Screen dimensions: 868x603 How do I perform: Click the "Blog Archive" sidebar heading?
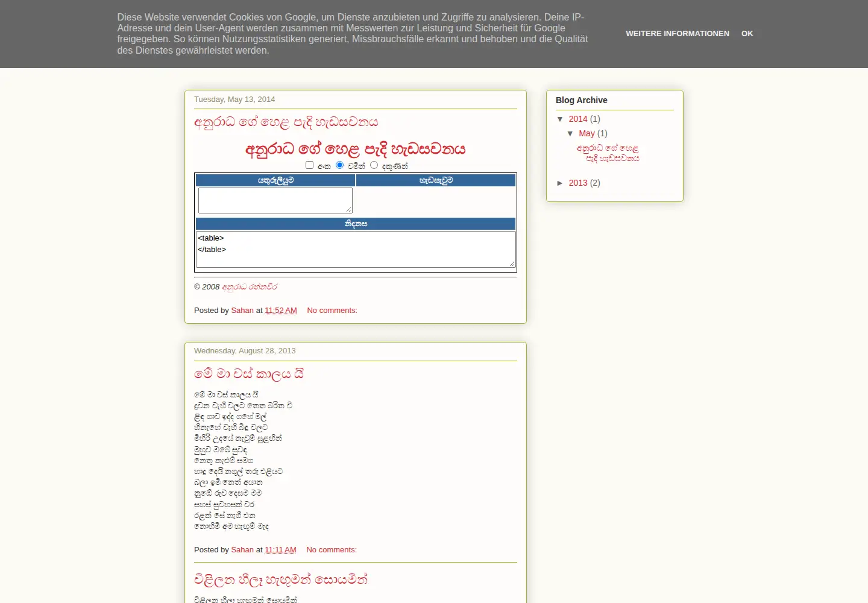tap(582, 101)
